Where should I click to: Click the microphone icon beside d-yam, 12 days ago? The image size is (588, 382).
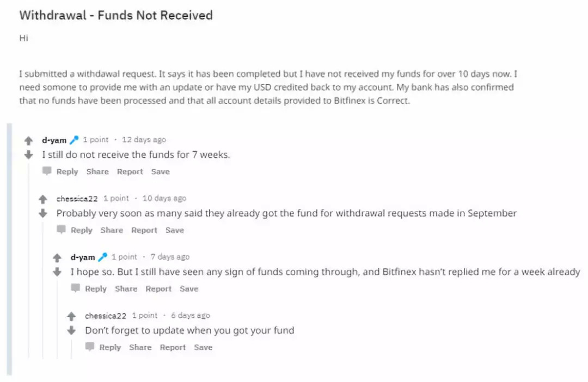click(74, 140)
